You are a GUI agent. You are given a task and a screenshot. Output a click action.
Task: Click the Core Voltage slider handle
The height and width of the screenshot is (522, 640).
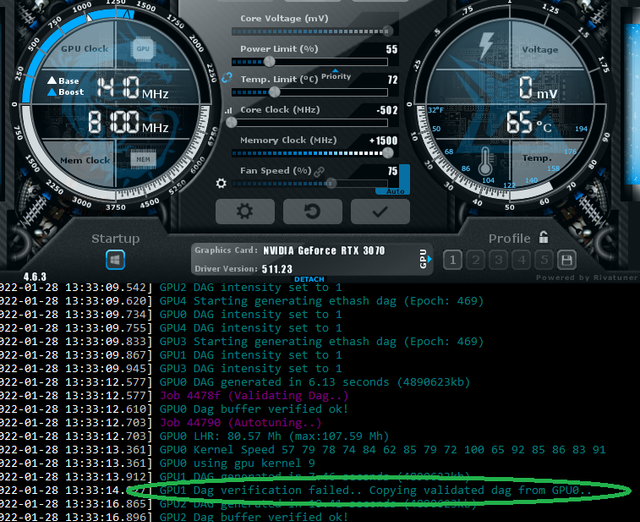tap(387, 31)
